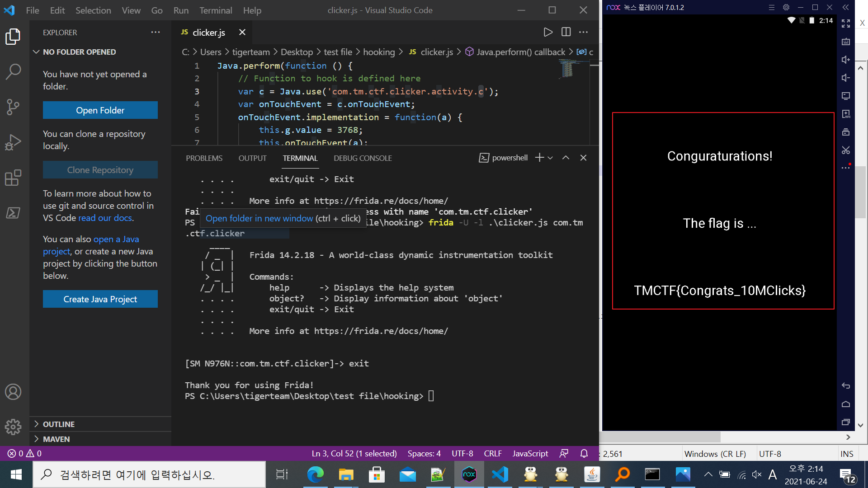Viewport: 868px width, 488px height.
Task: Open the Search view in the activity bar
Action: pyautogui.click(x=13, y=71)
